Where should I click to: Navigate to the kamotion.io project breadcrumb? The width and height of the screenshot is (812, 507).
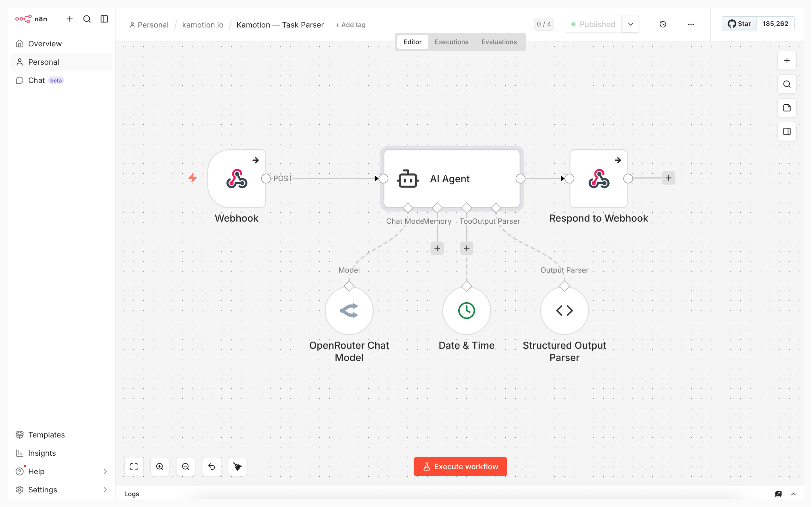[203, 24]
